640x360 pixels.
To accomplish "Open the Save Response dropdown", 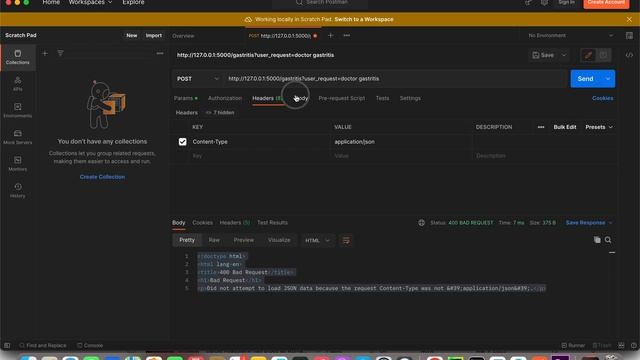I will click(x=589, y=222).
